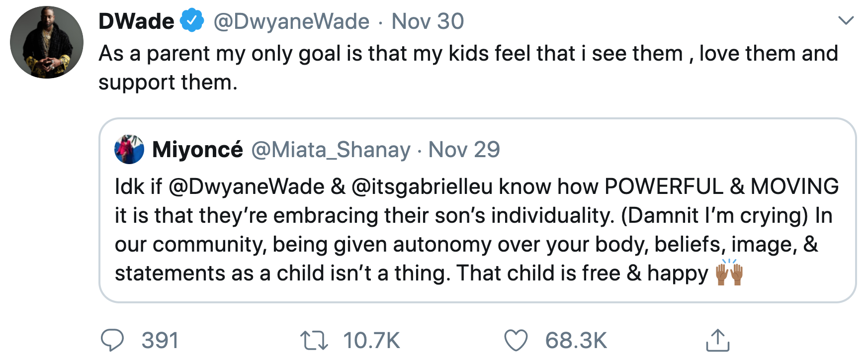Open Miyoncé's small avatar in quoted tweet
The height and width of the screenshot is (363, 868).
click(x=129, y=149)
